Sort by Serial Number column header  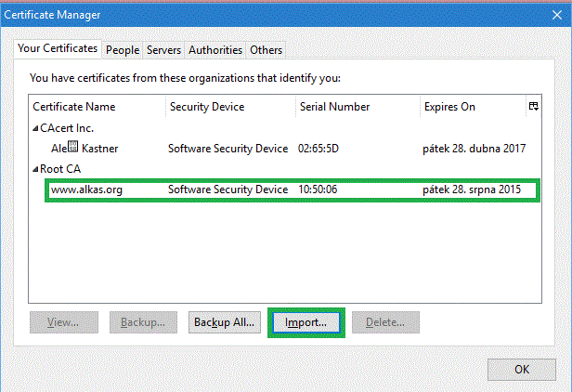pyautogui.click(x=357, y=107)
